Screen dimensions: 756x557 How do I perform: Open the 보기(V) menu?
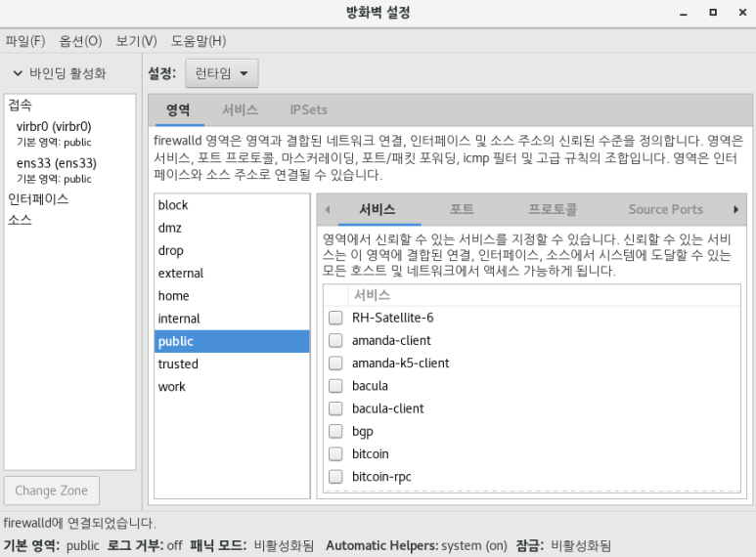point(137,41)
